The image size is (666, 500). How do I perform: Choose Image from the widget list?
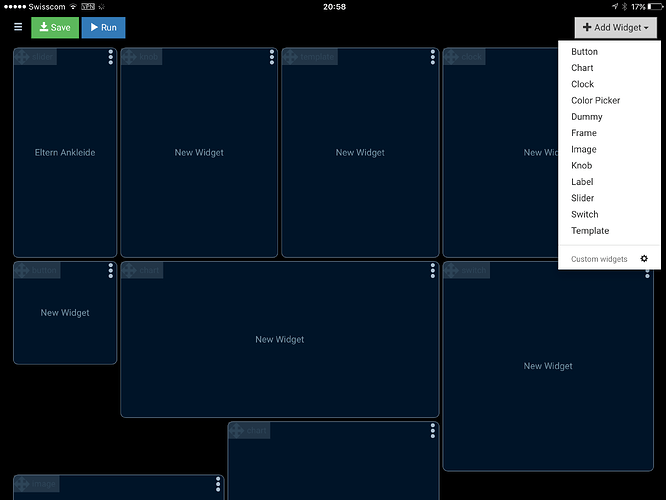(584, 149)
